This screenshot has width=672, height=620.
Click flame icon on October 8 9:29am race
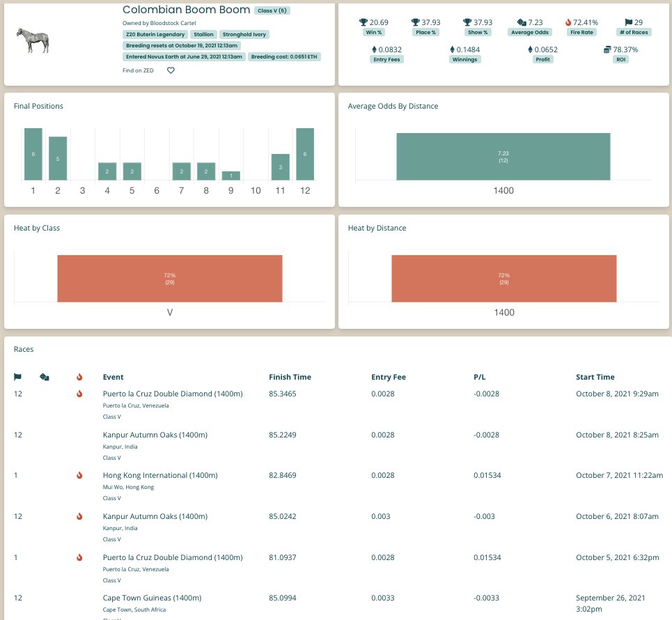point(79,394)
